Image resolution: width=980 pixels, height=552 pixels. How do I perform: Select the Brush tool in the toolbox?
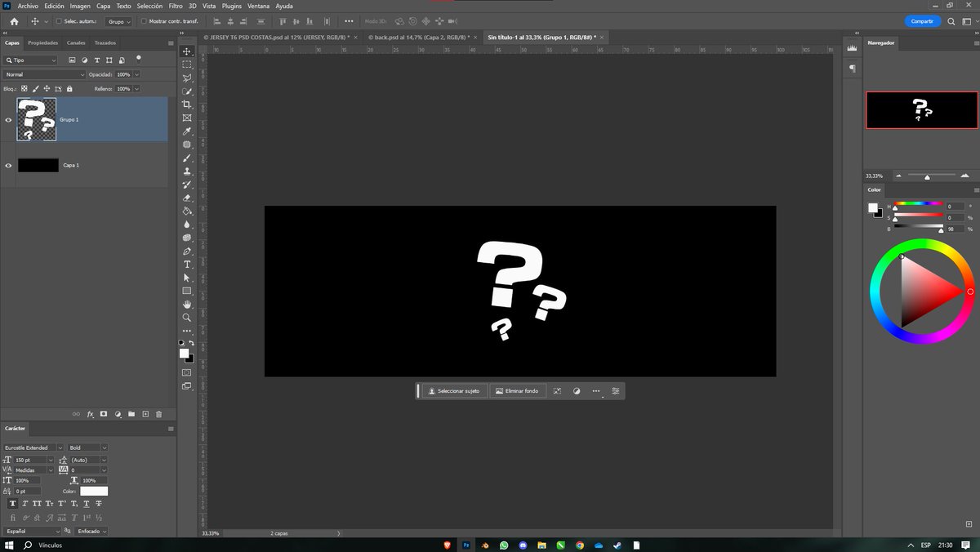pyautogui.click(x=187, y=158)
